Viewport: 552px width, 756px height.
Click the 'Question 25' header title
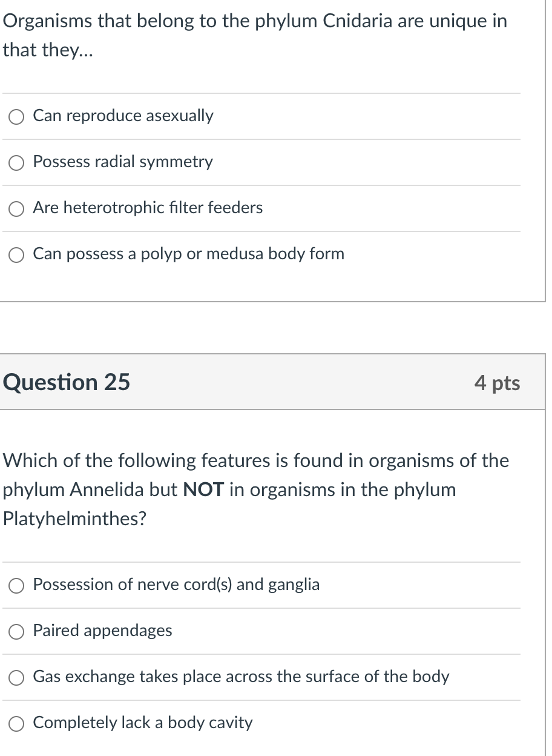click(67, 382)
